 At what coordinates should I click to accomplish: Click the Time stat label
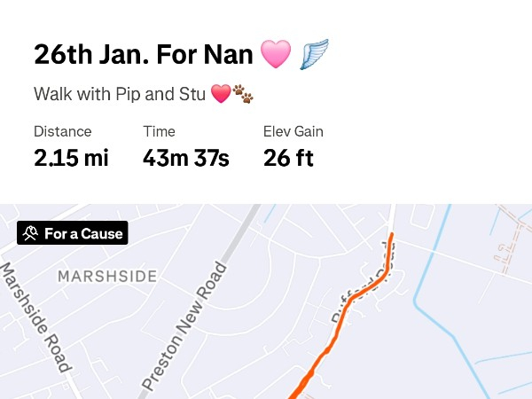158,131
